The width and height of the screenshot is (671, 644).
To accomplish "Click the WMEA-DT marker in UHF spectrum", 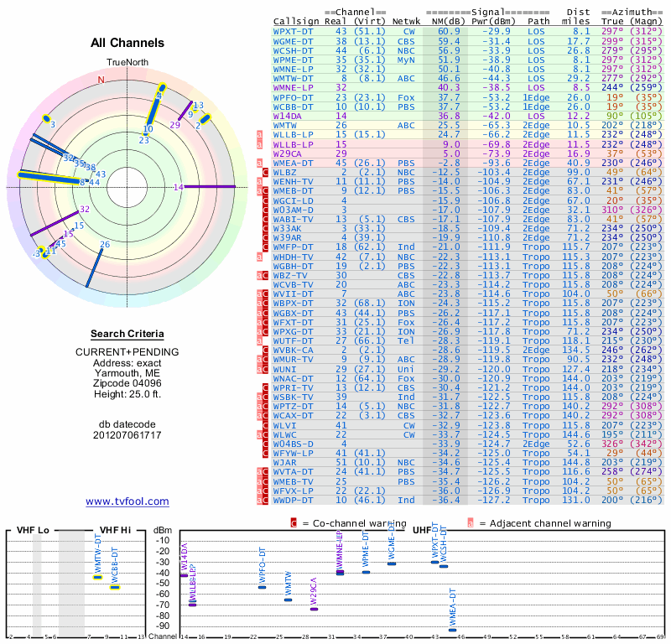I will [x=452, y=630].
